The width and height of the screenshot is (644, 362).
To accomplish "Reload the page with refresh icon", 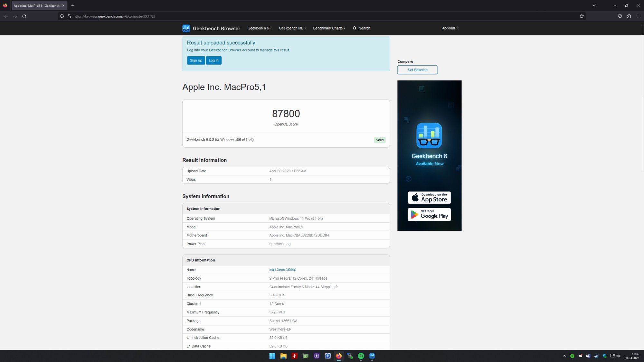I will point(24,16).
